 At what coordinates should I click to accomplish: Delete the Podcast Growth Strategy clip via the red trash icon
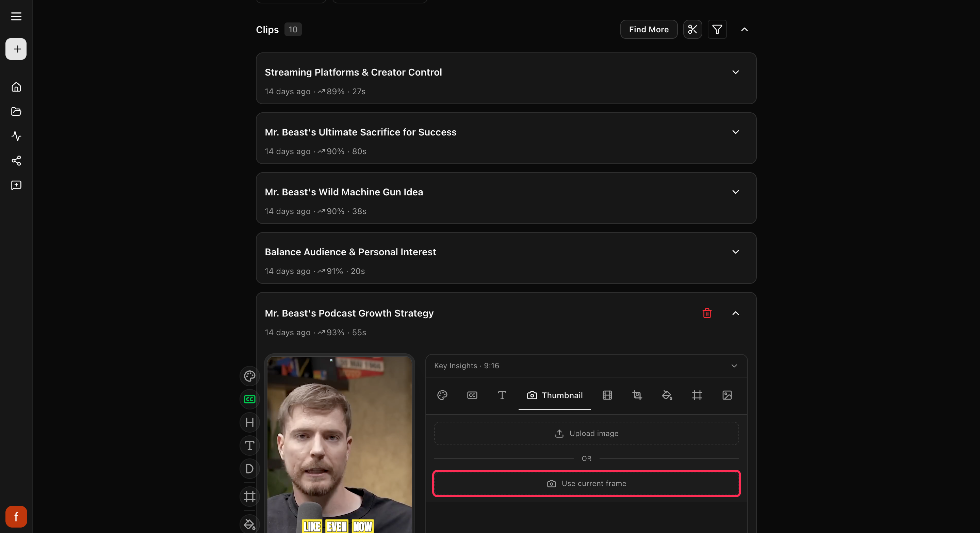(707, 313)
